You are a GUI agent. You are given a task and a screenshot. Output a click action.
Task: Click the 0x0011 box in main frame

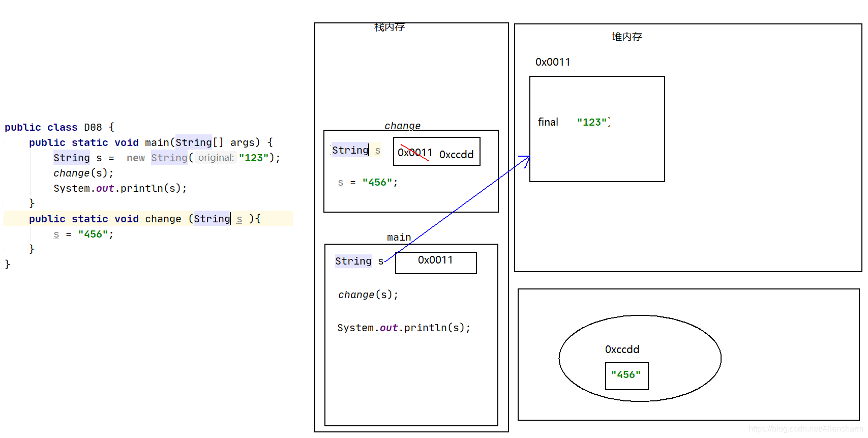coord(436,263)
